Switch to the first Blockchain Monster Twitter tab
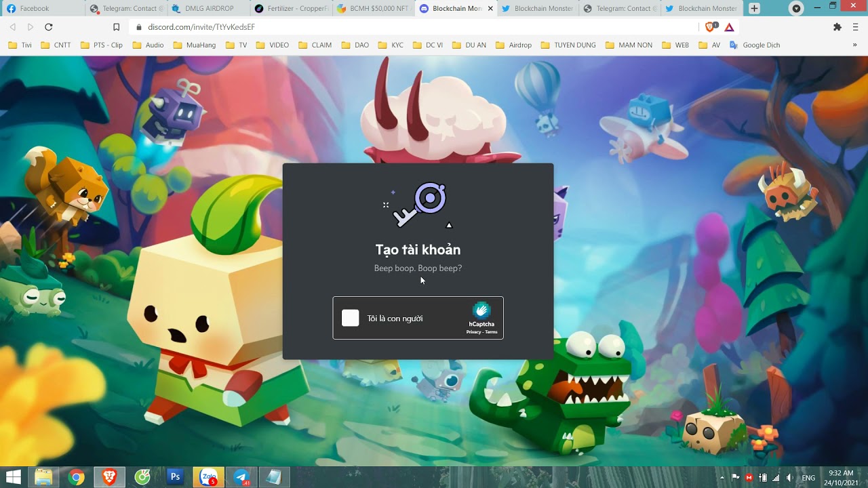This screenshot has height=488, width=868. coord(537,8)
